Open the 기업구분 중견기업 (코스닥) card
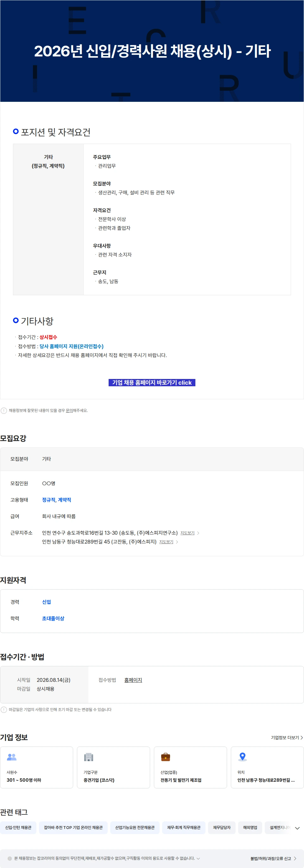 (113, 767)
